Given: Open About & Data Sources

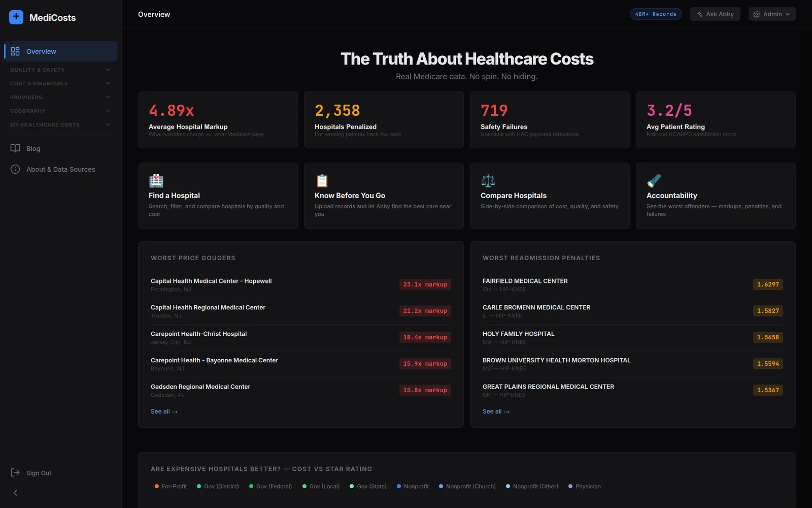Looking at the screenshot, I should (60, 169).
